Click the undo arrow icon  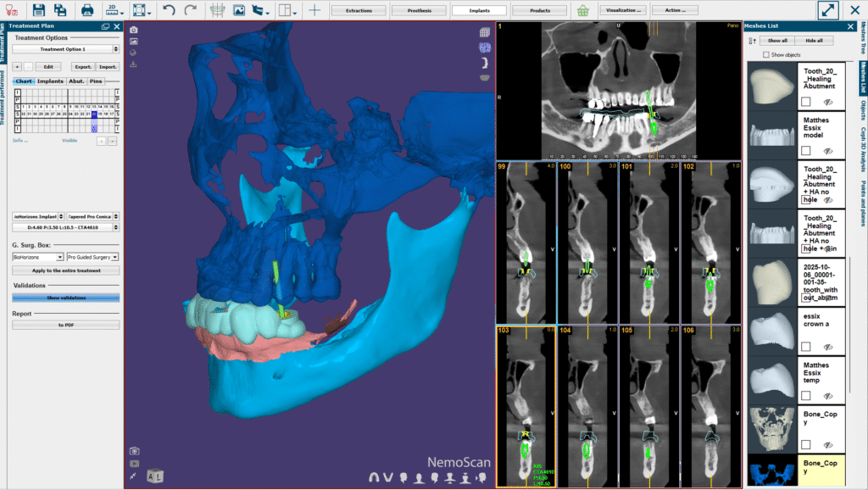pos(169,10)
